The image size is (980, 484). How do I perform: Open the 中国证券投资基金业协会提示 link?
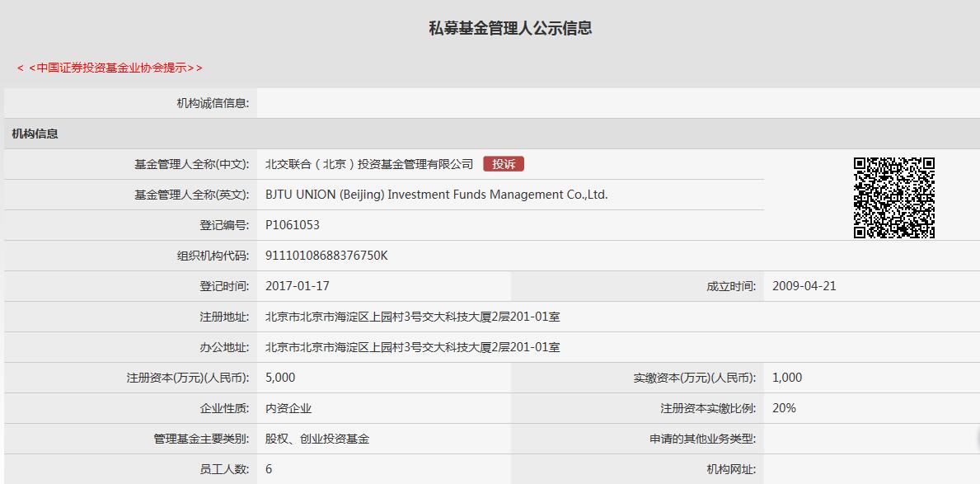pyautogui.click(x=110, y=68)
